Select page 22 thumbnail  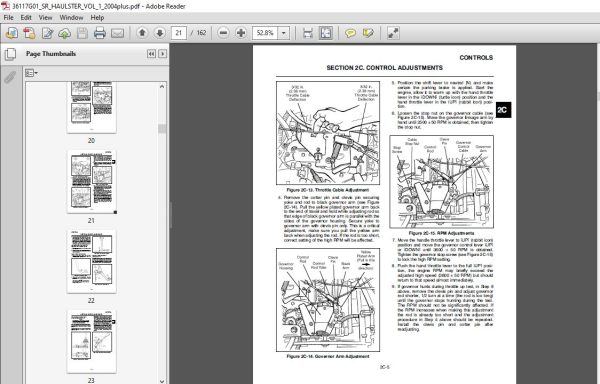click(x=91, y=262)
